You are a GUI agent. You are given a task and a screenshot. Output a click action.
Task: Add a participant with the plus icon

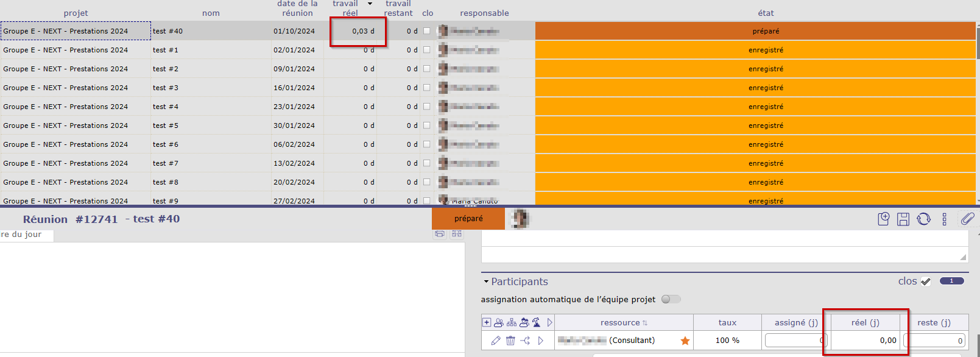(487, 322)
